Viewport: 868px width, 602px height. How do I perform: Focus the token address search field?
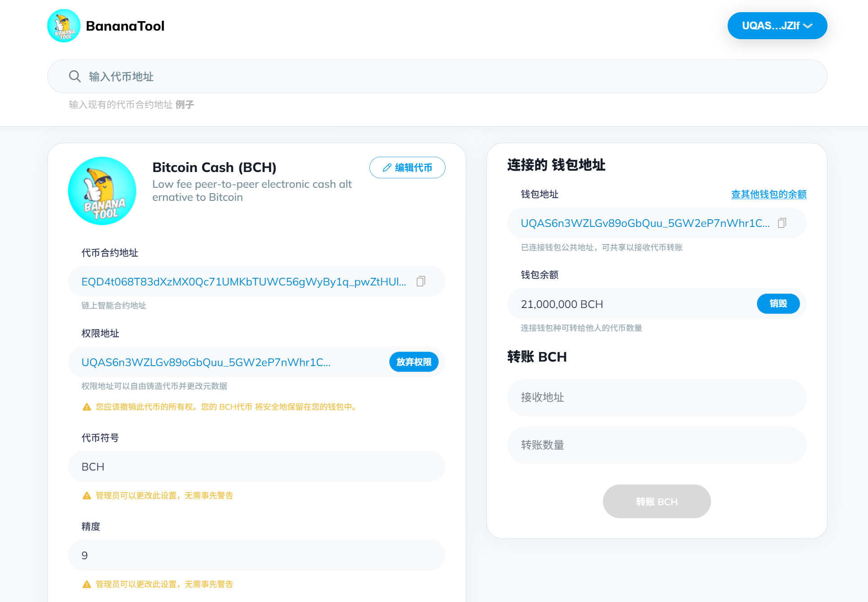[x=436, y=77]
